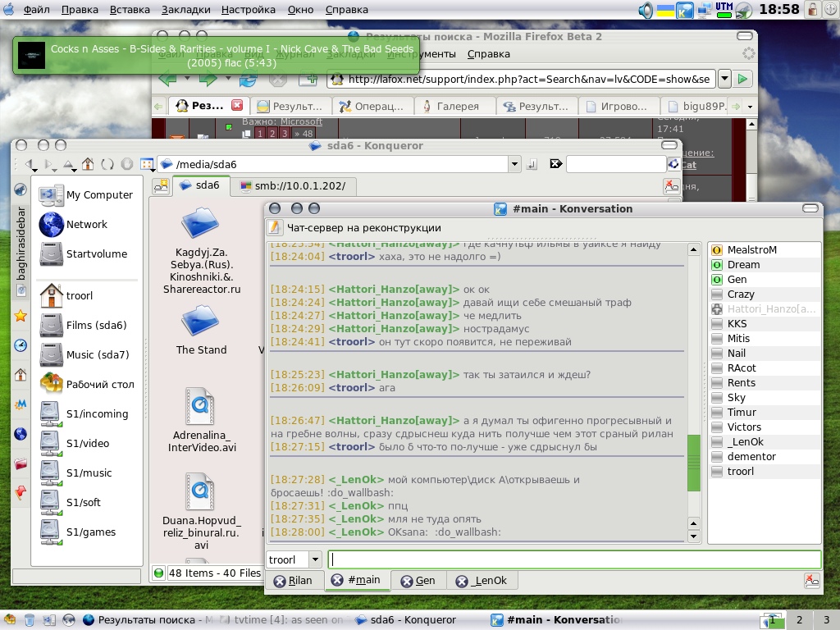Select dementor in the nick list

[x=765, y=456]
